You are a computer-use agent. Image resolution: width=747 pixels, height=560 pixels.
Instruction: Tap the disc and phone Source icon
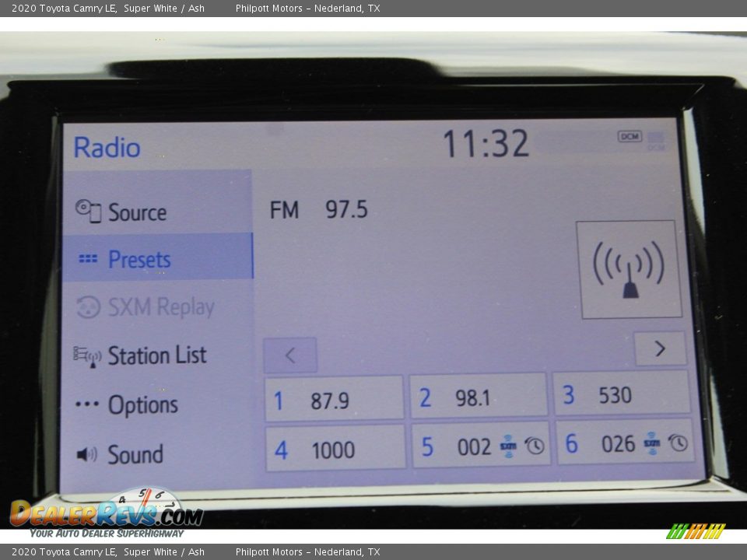tap(88, 211)
